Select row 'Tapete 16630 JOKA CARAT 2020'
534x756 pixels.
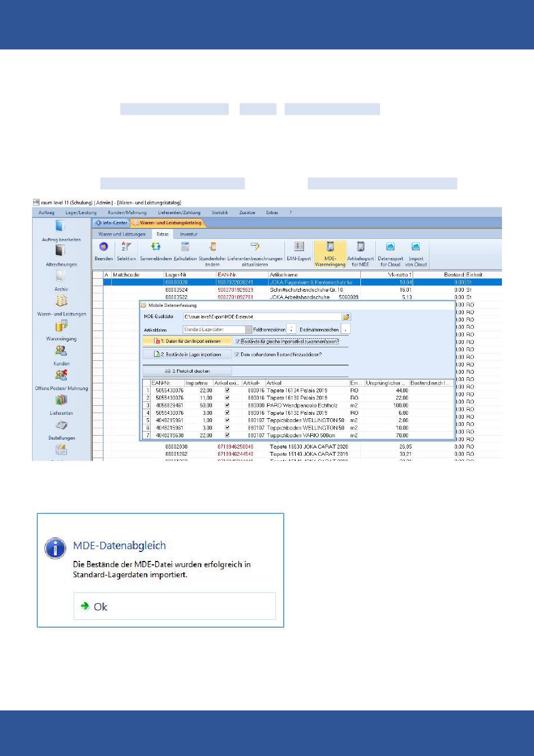pyautogui.click(x=297, y=447)
